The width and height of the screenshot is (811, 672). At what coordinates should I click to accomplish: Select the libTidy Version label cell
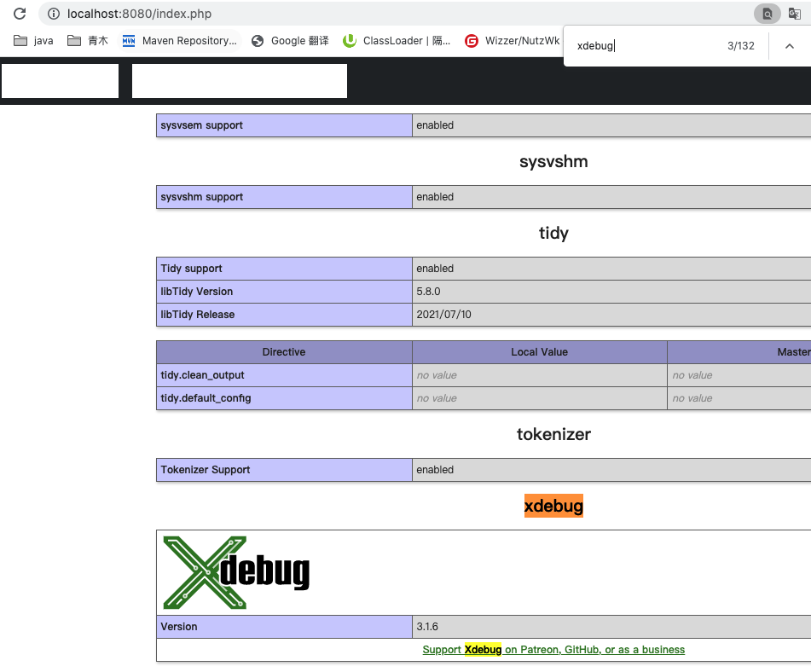pos(284,292)
